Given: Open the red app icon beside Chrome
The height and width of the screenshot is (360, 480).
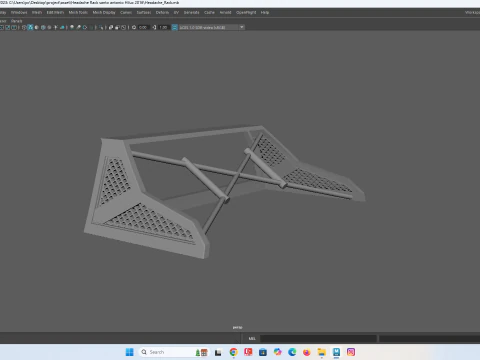Looking at the screenshot, I should coord(248,352).
